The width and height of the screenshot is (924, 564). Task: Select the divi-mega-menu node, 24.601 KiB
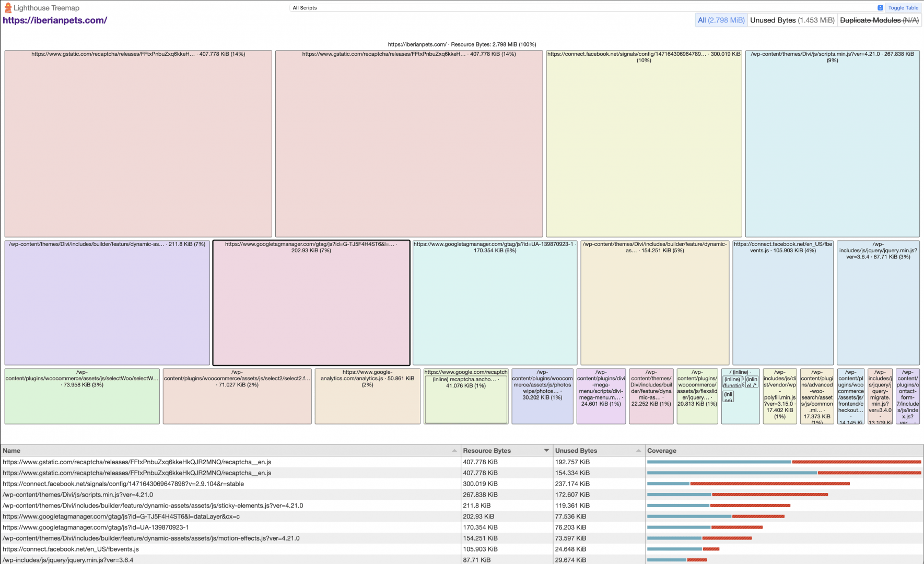[x=601, y=396]
